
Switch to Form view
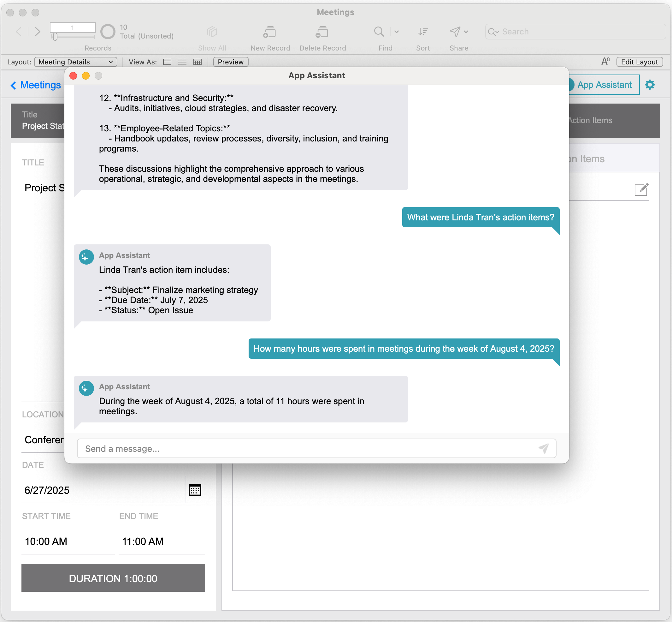pyautogui.click(x=167, y=62)
